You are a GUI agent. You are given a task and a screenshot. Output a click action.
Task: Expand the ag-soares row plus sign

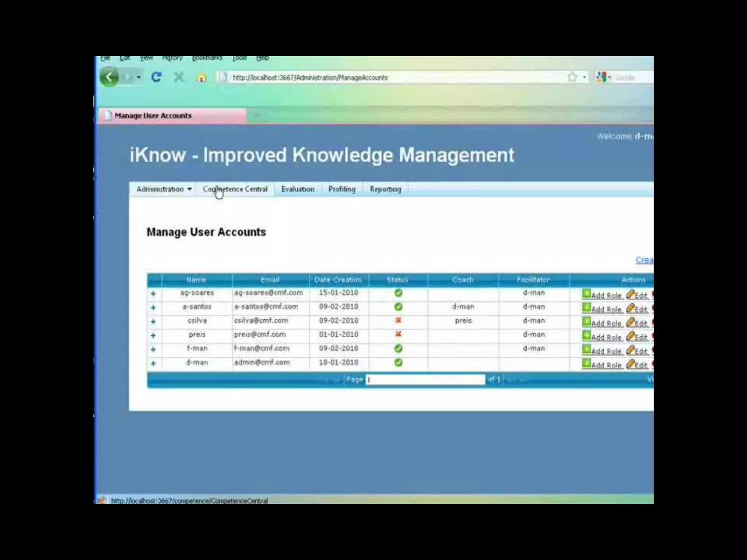pos(153,293)
